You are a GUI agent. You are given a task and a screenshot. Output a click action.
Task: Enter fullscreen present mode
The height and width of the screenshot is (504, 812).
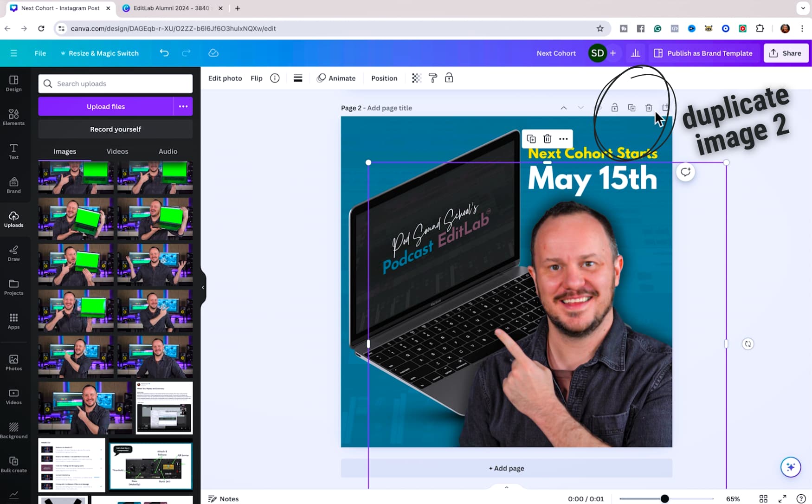tap(782, 499)
